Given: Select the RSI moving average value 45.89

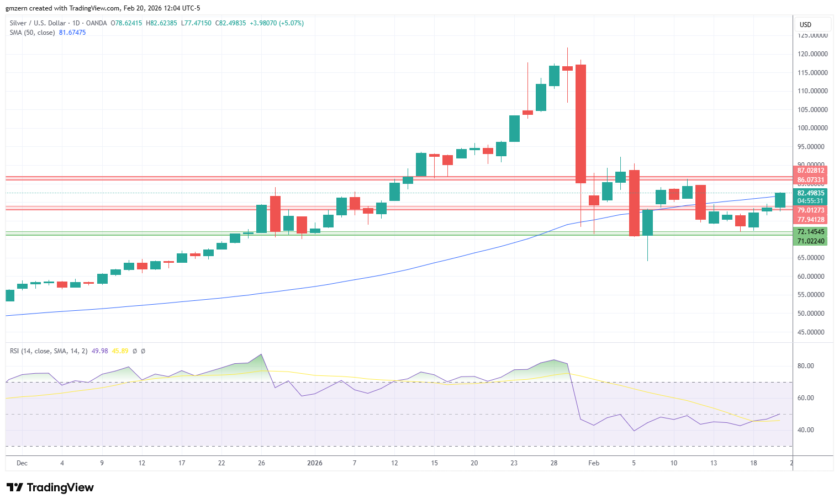Looking at the screenshot, I should 120,351.
